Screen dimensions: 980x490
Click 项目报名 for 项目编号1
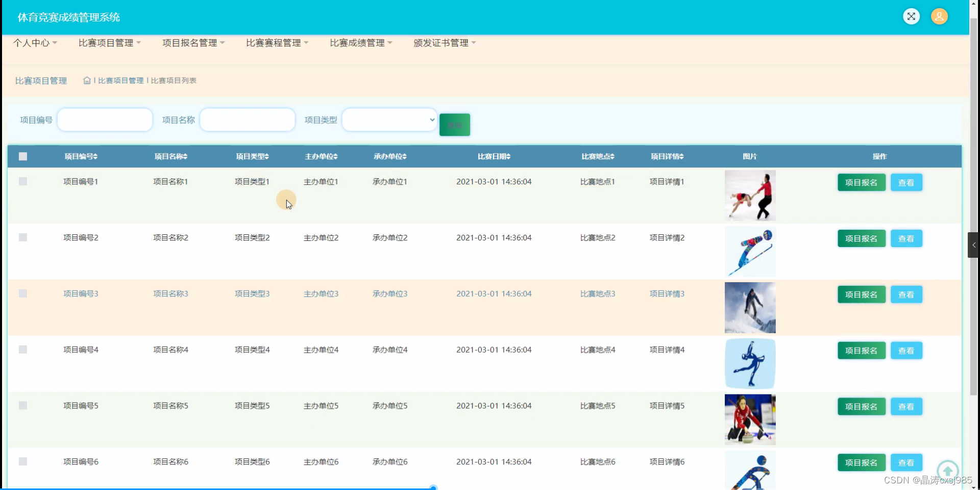pos(862,183)
